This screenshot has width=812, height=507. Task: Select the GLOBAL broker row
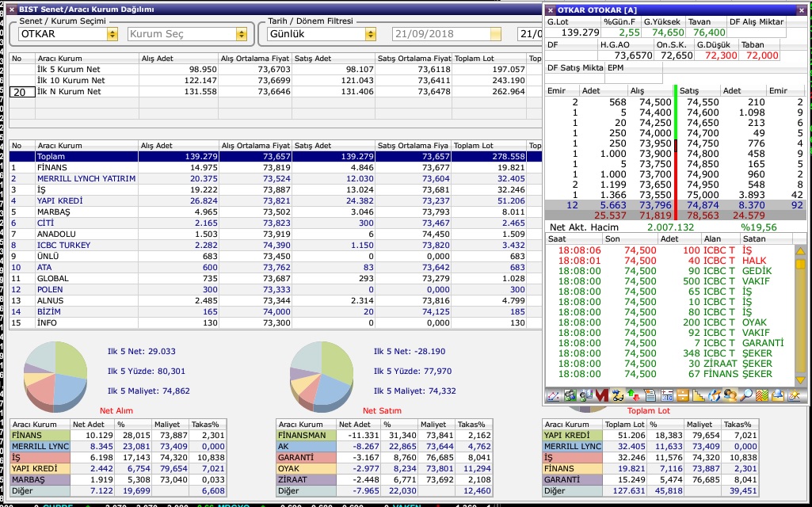(276, 279)
